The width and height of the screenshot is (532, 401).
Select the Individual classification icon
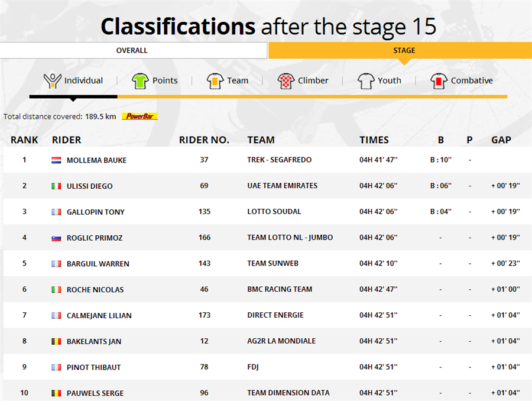[52, 81]
